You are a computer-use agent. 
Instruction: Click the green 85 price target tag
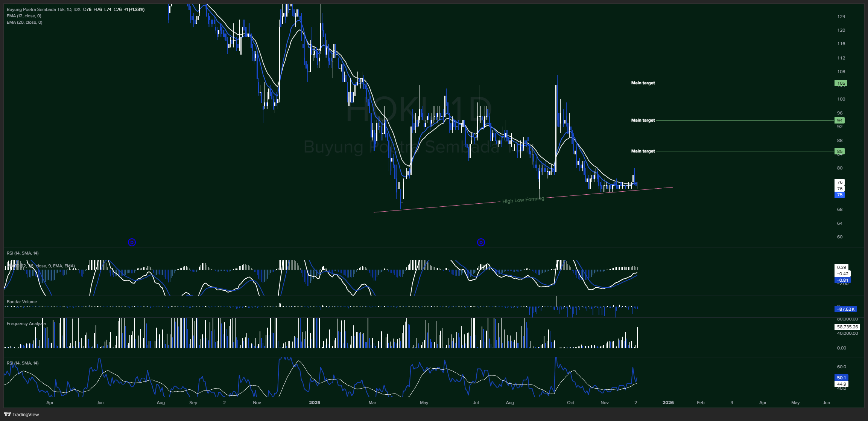[839, 151]
